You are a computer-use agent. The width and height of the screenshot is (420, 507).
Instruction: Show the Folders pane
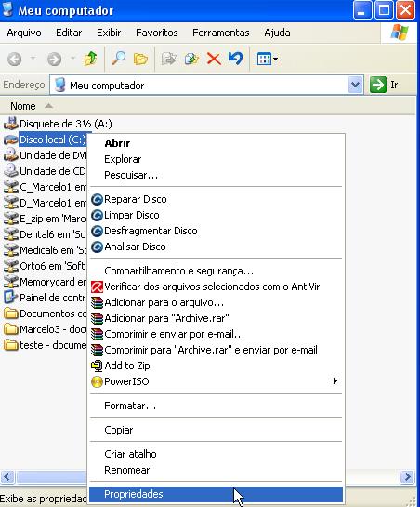141,59
